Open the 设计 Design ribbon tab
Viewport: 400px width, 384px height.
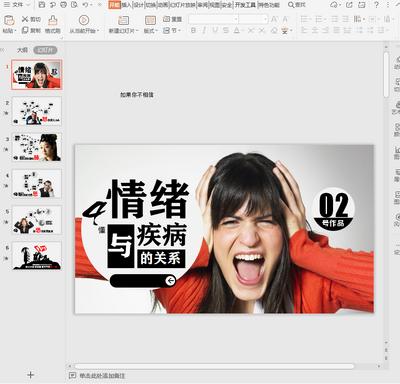pyautogui.click(x=138, y=5)
